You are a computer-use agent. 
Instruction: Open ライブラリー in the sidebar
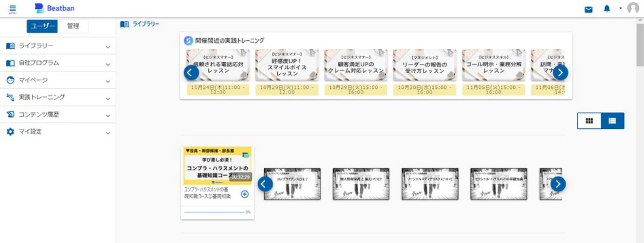point(58,46)
